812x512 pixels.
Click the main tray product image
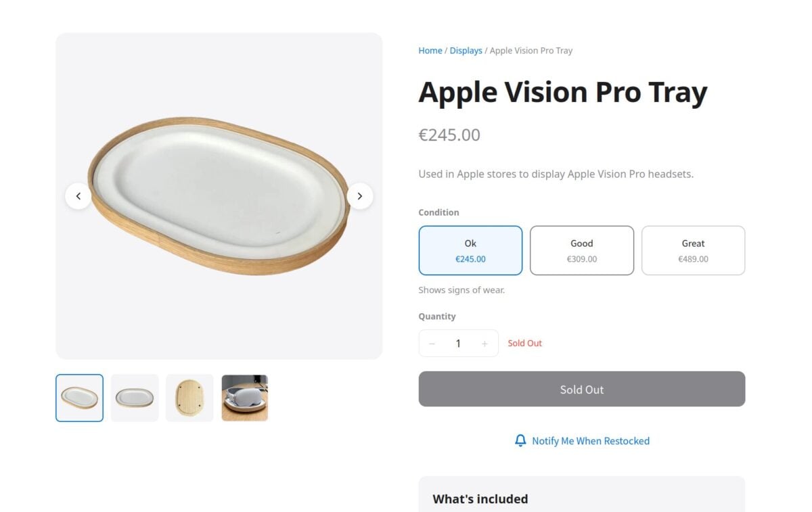point(219,196)
